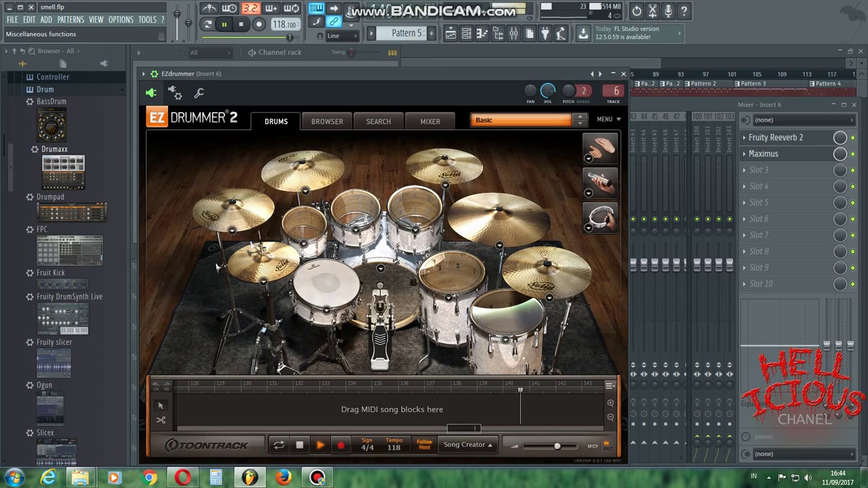Open the EZdrummer wrench settings icon
Viewport: 868px width, 488px height.
point(199,94)
